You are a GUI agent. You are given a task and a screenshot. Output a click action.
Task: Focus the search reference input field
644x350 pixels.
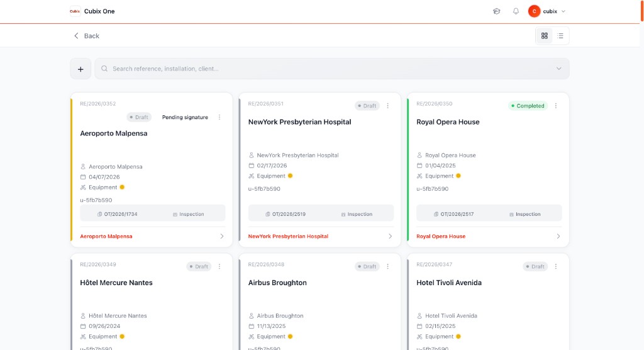(332, 69)
